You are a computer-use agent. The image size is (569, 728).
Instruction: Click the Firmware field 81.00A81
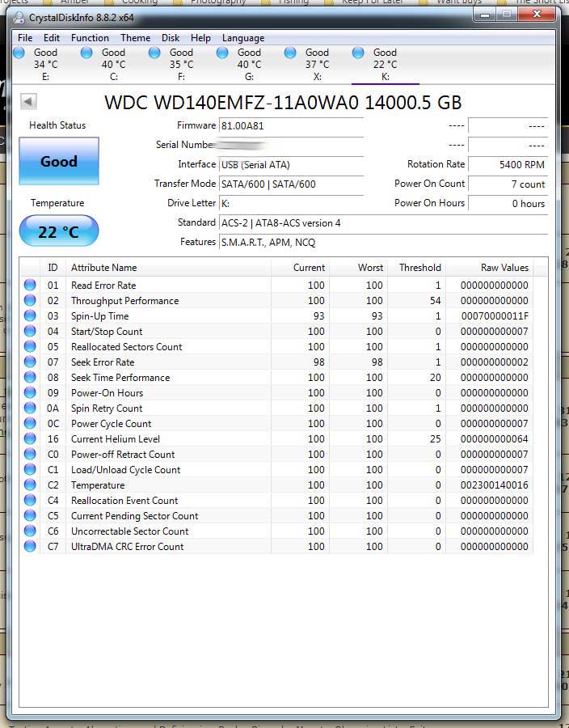[x=291, y=126]
